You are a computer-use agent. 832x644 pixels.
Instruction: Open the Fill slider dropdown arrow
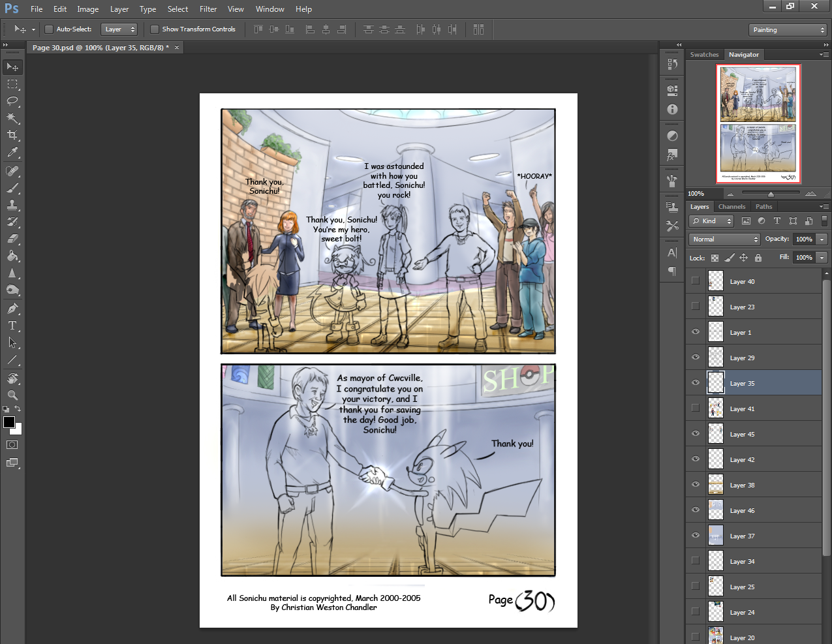pos(822,258)
